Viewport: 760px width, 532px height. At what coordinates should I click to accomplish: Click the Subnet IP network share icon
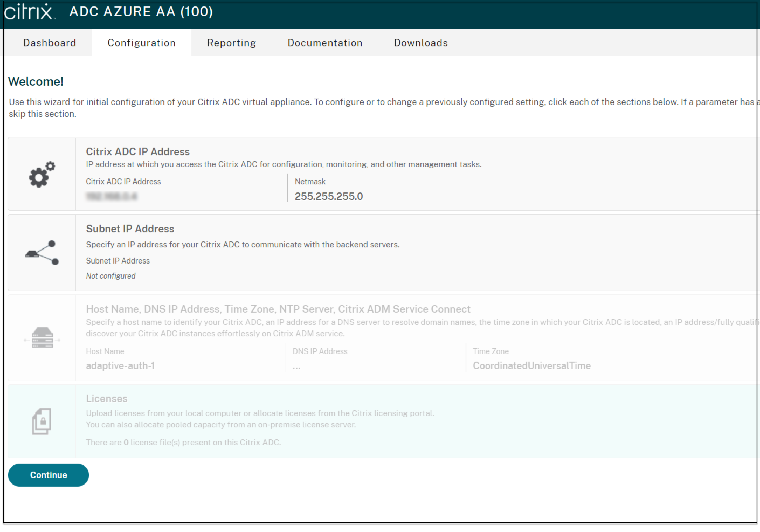coord(42,253)
